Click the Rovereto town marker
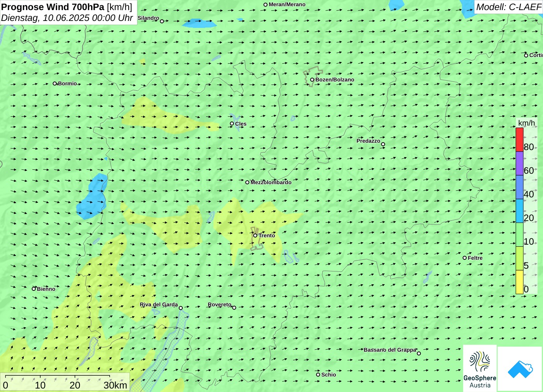Screen dimensions: 543x392 [x=234, y=308]
